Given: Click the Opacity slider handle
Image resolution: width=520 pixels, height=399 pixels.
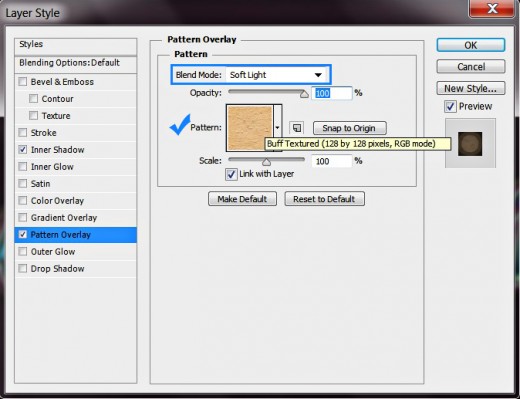Looking at the screenshot, I should point(304,94).
